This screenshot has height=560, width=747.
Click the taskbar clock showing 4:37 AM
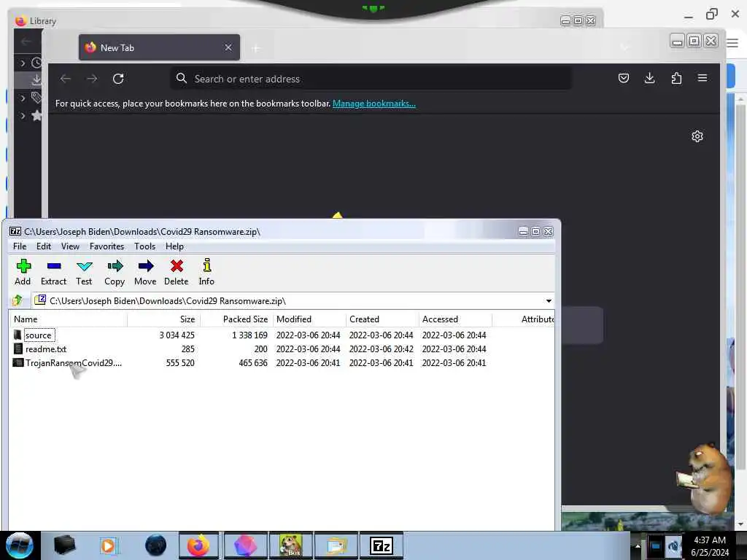click(710, 546)
